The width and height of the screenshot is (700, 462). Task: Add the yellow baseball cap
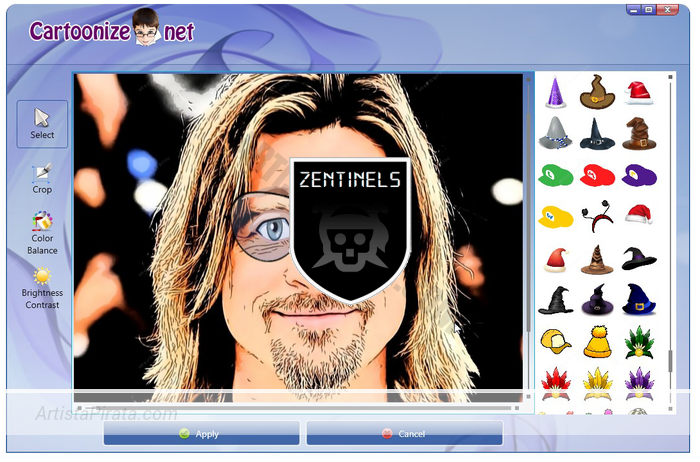[x=555, y=341]
